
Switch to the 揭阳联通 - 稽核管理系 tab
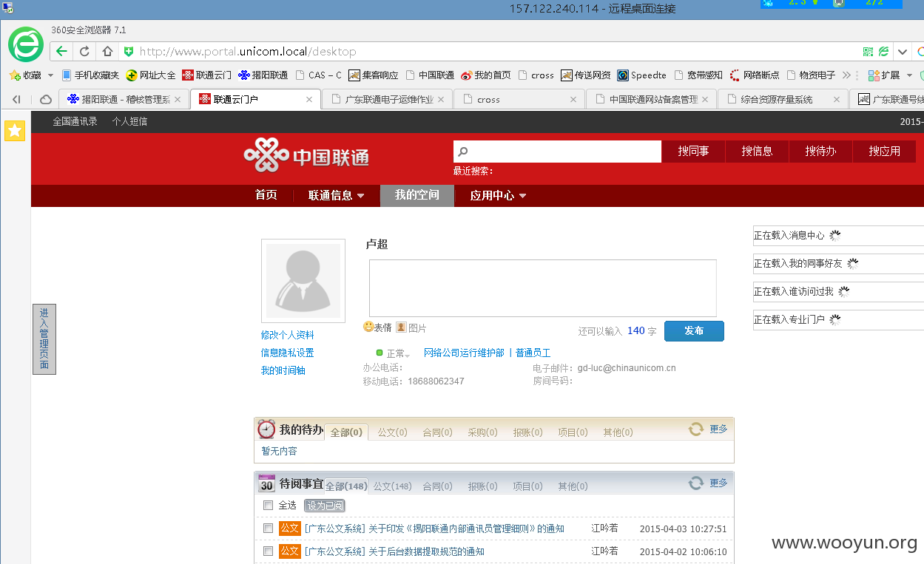[124, 99]
